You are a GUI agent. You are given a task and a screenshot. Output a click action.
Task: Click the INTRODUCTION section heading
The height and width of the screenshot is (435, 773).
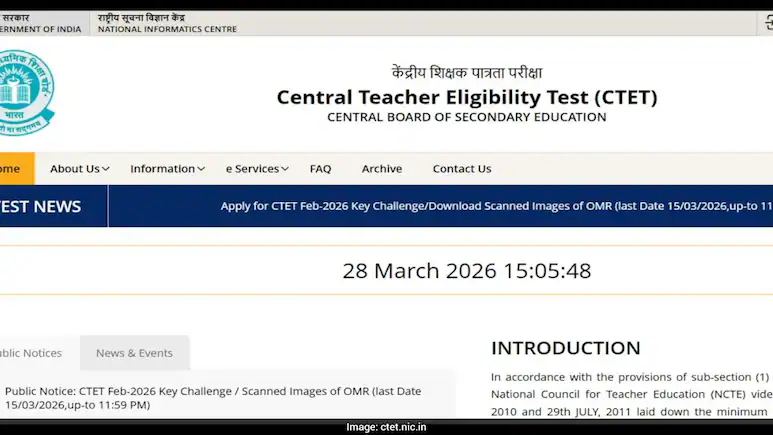click(x=565, y=348)
